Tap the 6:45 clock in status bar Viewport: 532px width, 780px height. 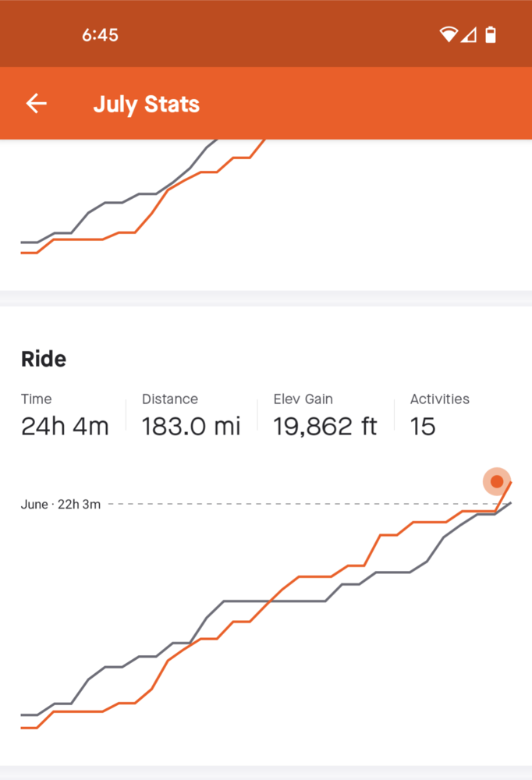click(x=100, y=35)
